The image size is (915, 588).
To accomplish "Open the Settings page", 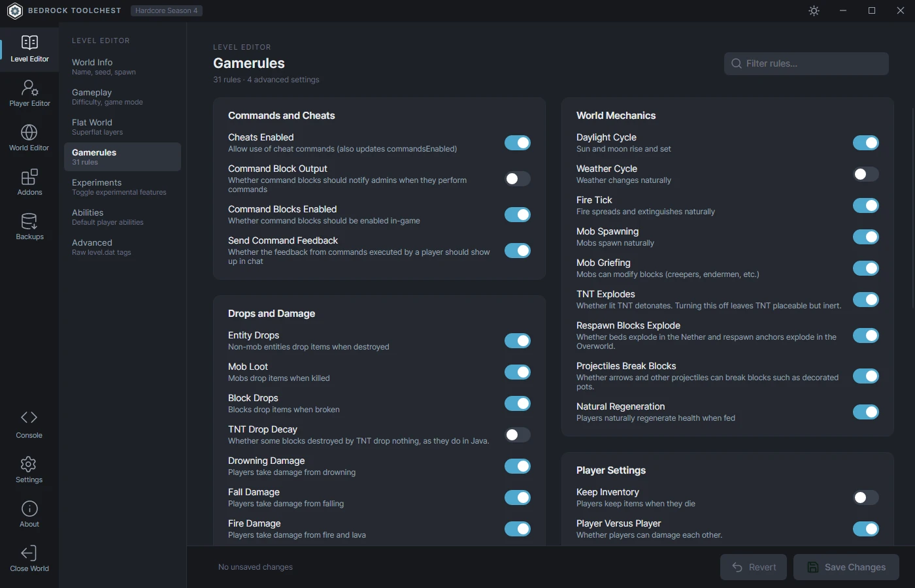I will (29, 470).
